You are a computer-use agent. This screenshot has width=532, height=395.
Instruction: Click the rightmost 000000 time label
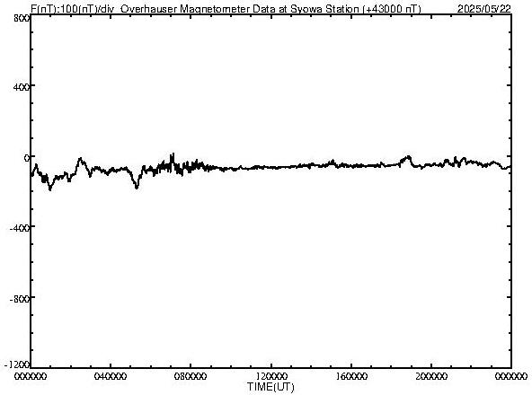pos(511,376)
